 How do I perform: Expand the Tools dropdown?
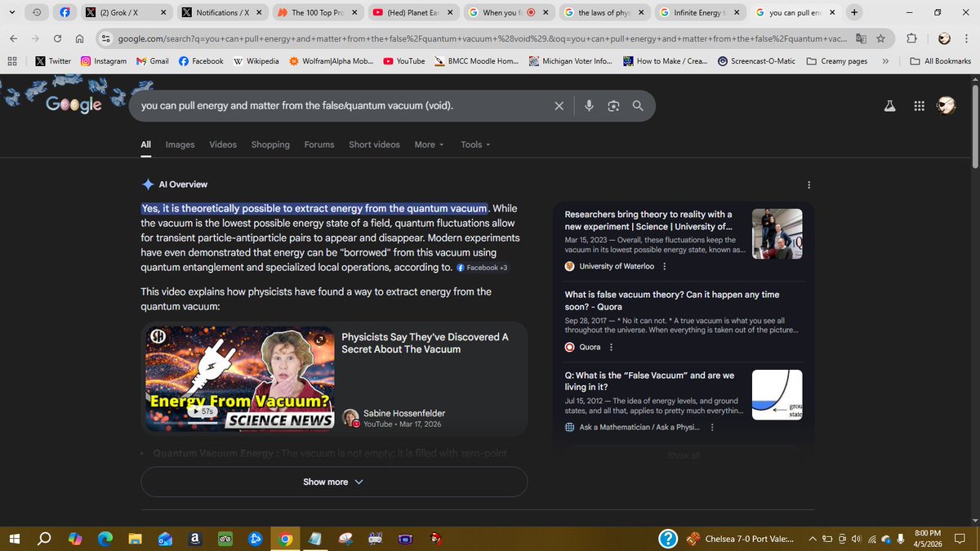(475, 144)
